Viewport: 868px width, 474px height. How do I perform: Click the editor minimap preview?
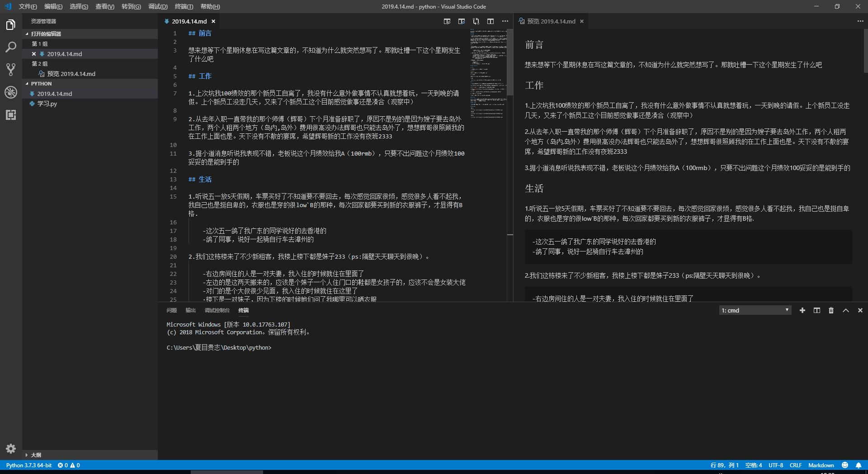coord(488,72)
